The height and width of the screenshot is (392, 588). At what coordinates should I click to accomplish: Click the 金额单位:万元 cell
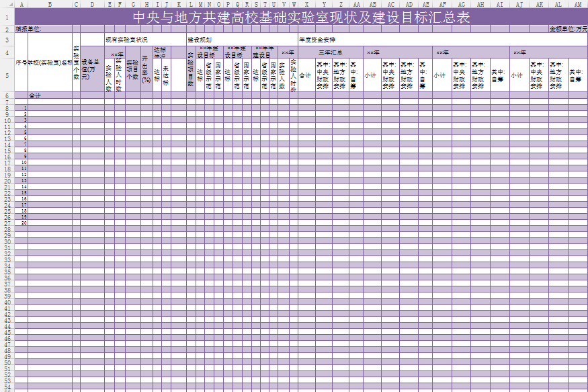click(568, 30)
